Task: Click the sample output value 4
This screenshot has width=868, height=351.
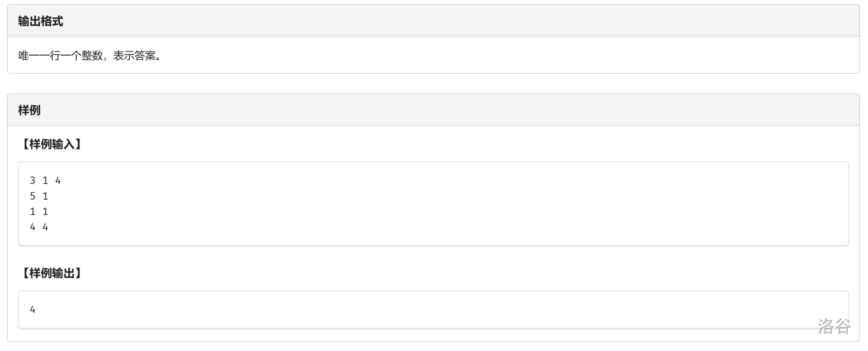Action: pos(33,309)
